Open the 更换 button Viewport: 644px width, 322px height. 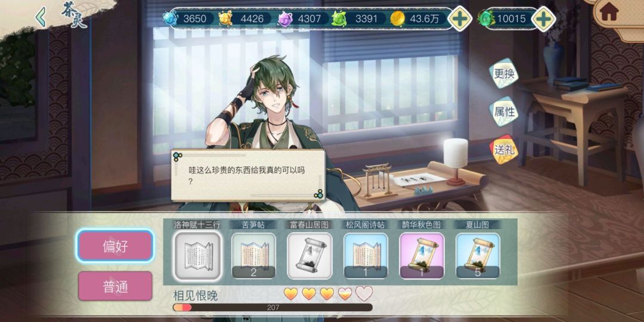(503, 73)
